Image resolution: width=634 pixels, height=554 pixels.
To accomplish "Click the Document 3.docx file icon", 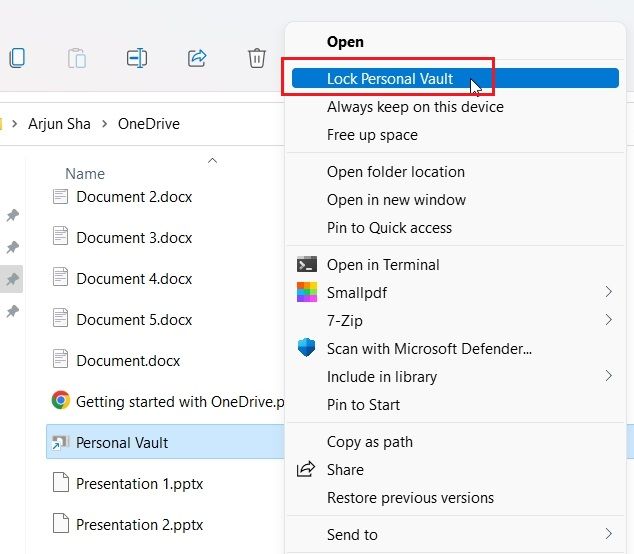I will (60, 236).
